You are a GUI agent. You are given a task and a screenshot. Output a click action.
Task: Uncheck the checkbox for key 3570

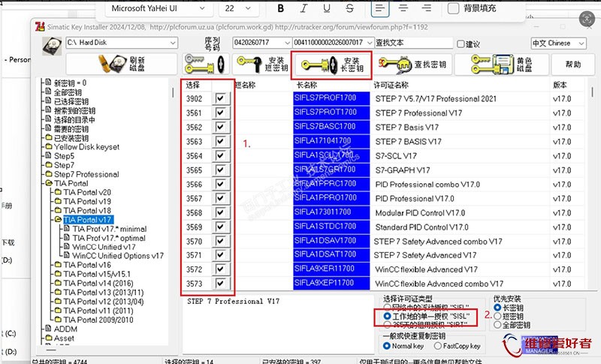220,241
